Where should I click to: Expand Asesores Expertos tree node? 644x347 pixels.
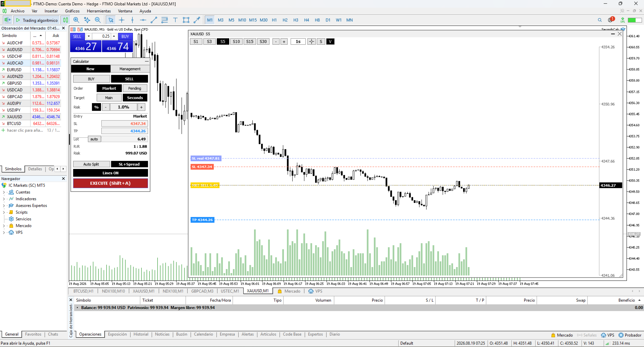tap(4, 206)
